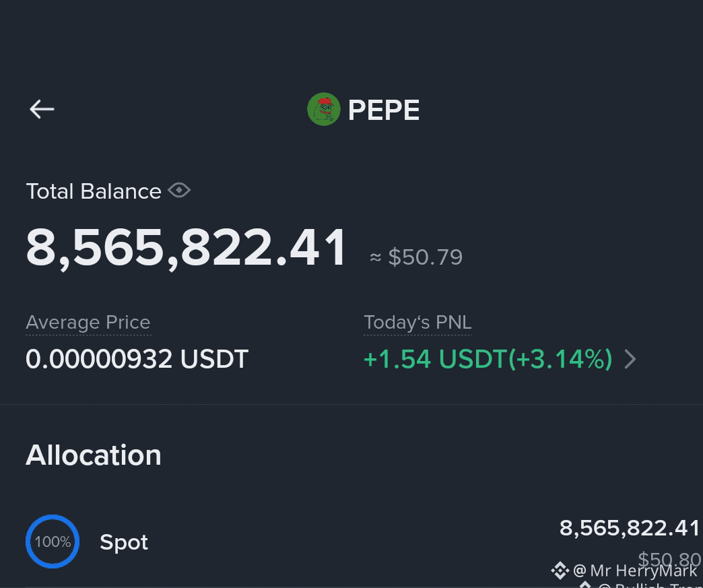Click the 0.00000932 USDT average price
The height and width of the screenshot is (588, 703).
[137, 359]
